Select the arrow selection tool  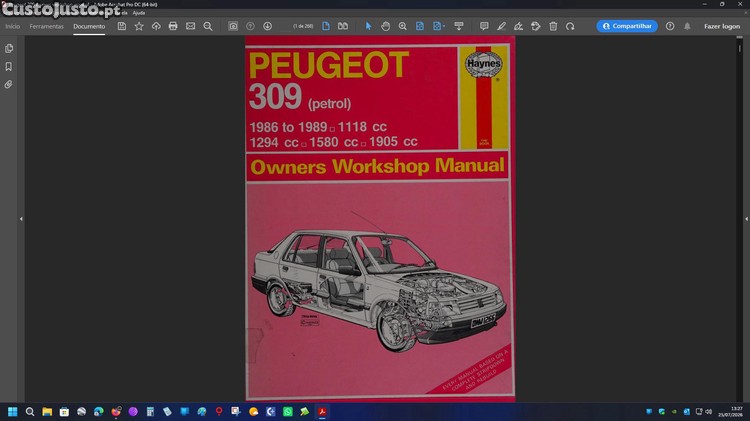[x=368, y=26]
